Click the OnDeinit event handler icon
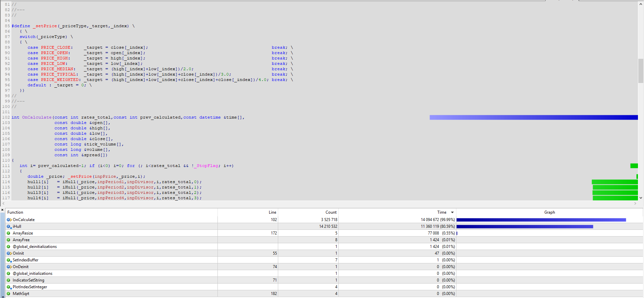644x298 pixels. (x=9, y=267)
